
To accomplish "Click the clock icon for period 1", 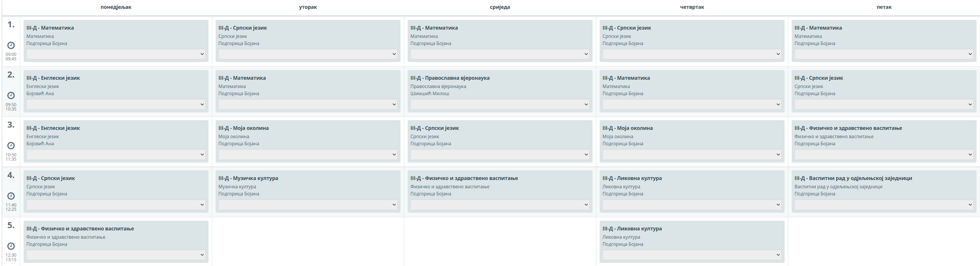I will pos(11,45).
